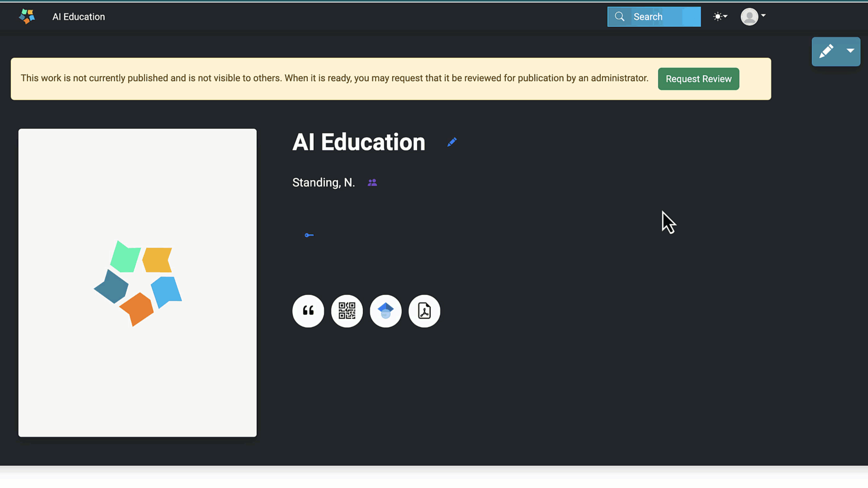Open the Google Scholar graduation cap icon
Viewport: 868px width, 488px height.
tap(385, 311)
